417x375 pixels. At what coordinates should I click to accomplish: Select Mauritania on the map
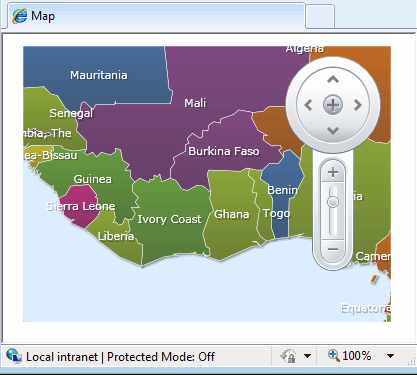coord(99,75)
